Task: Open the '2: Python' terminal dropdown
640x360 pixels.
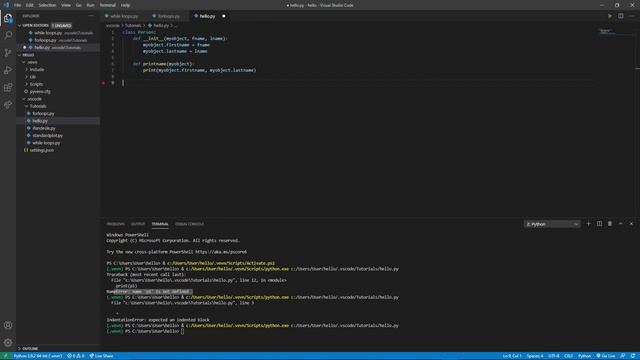Action: tap(552, 224)
